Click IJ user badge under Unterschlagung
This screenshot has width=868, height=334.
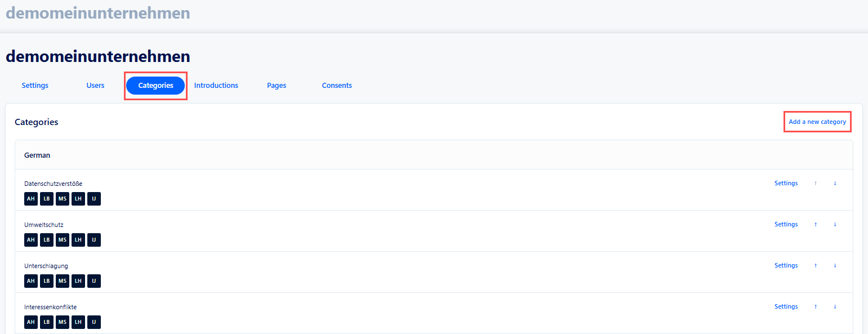click(94, 281)
